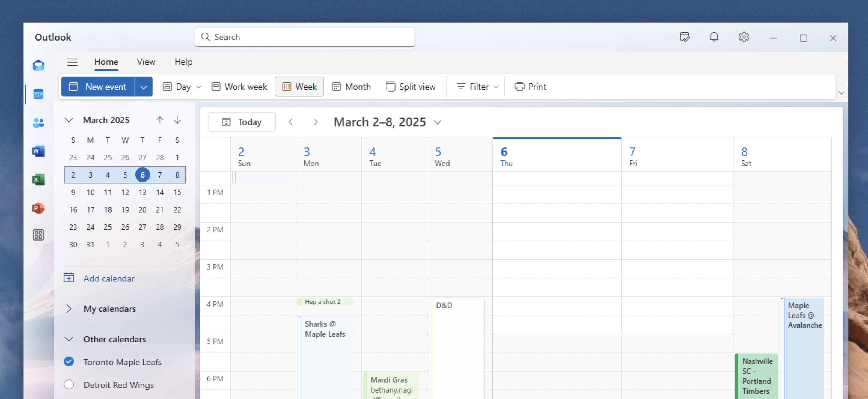Toggle the hamburger navigation pane button
Image resolution: width=868 pixels, height=399 pixels.
72,62
